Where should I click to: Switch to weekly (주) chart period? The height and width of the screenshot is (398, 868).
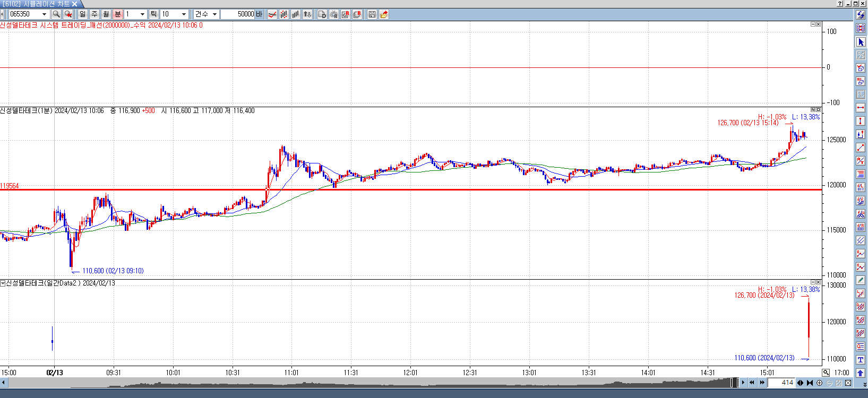click(94, 14)
